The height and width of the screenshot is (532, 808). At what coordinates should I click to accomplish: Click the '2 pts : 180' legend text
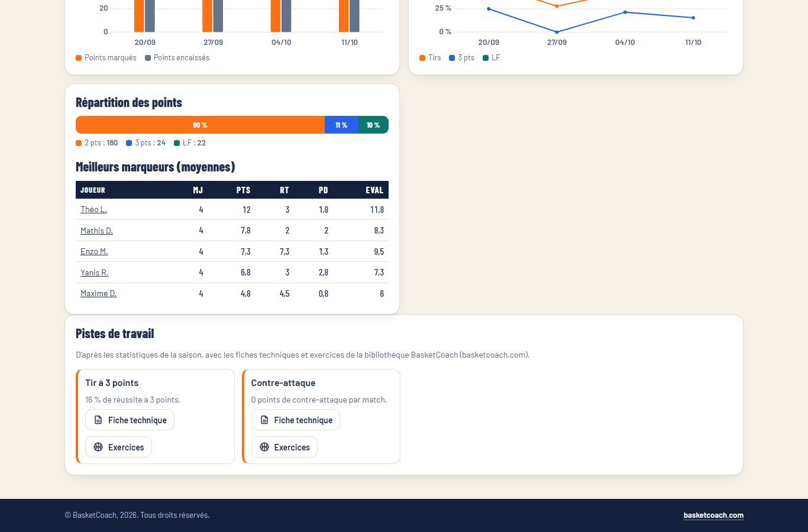click(x=101, y=143)
